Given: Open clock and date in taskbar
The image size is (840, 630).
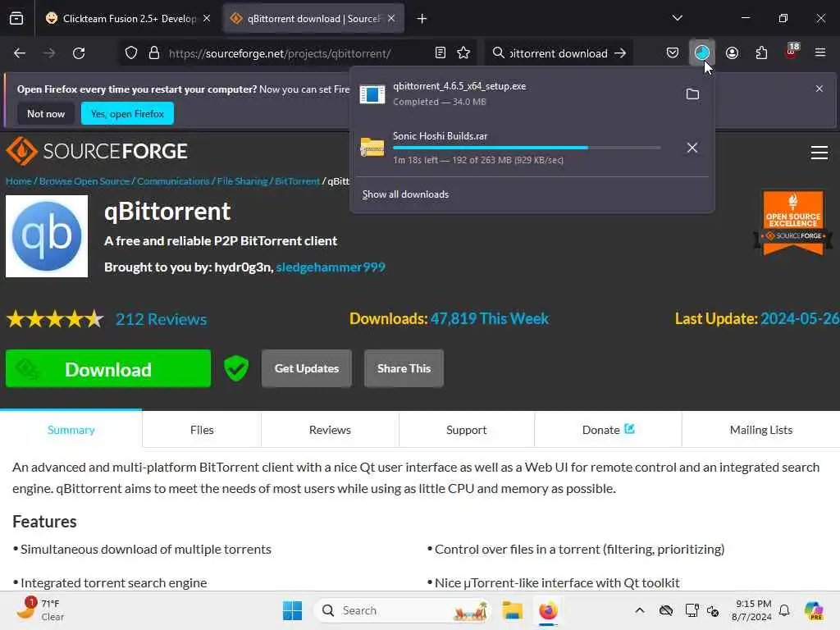Looking at the screenshot, I should (x=752, y=610).
